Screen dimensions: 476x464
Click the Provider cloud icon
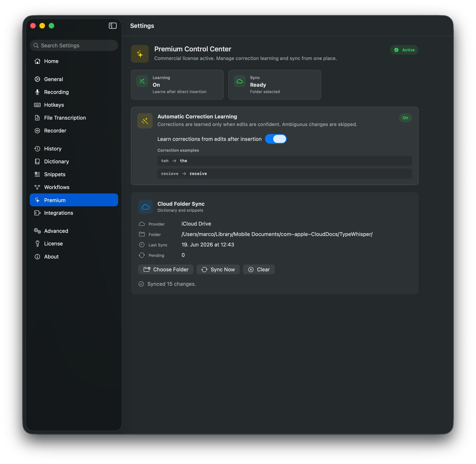coord(142,224)
